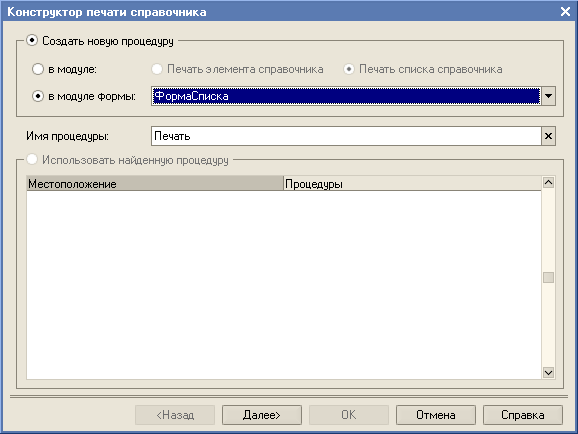This screenshot has height=434, width=578.
Task: Close the 'Конструктор печати справочника' dialog
Action: 565,11
